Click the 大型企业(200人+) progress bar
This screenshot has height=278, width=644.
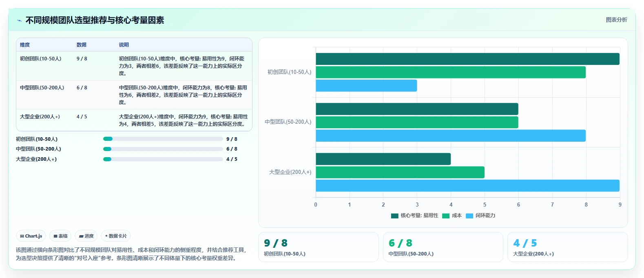click(163, 159)
